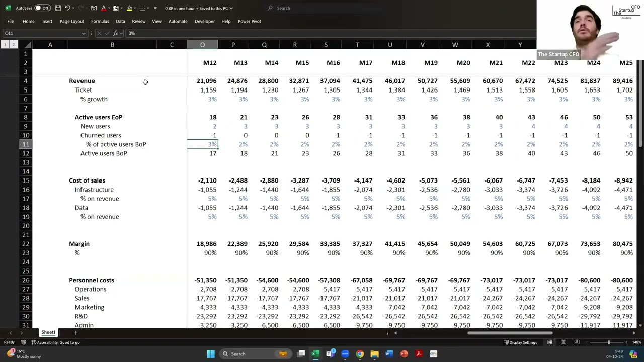This screenshot has width=644, height=362.
Task: Switch to Normal view icon
Action: (x=550, y=342)
